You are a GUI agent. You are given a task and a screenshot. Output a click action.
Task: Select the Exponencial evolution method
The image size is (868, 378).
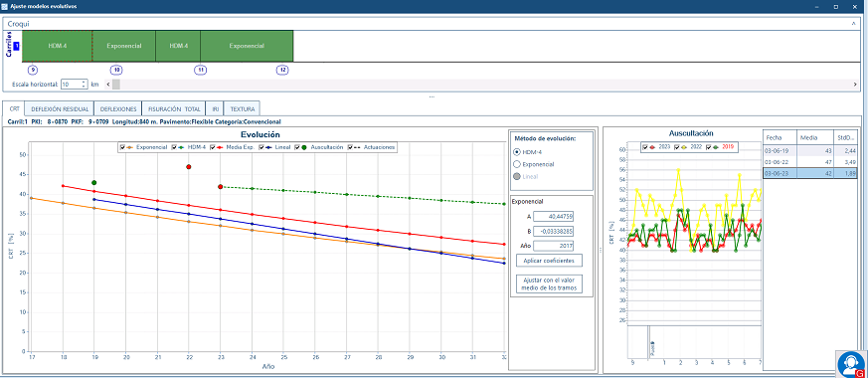pos(517,164)
